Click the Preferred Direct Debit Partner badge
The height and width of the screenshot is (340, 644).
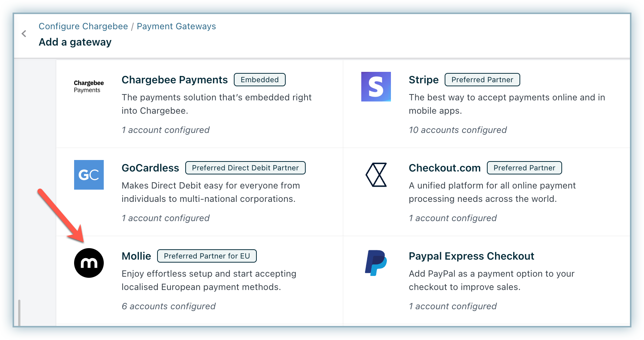[x=245, y=168]
